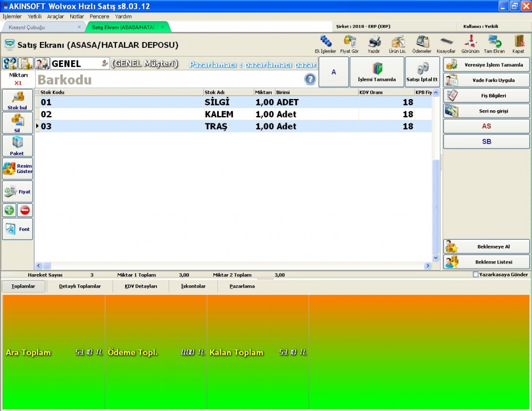532x411 pixels.
Task: Open Seri no girişi
Action: 486,111
